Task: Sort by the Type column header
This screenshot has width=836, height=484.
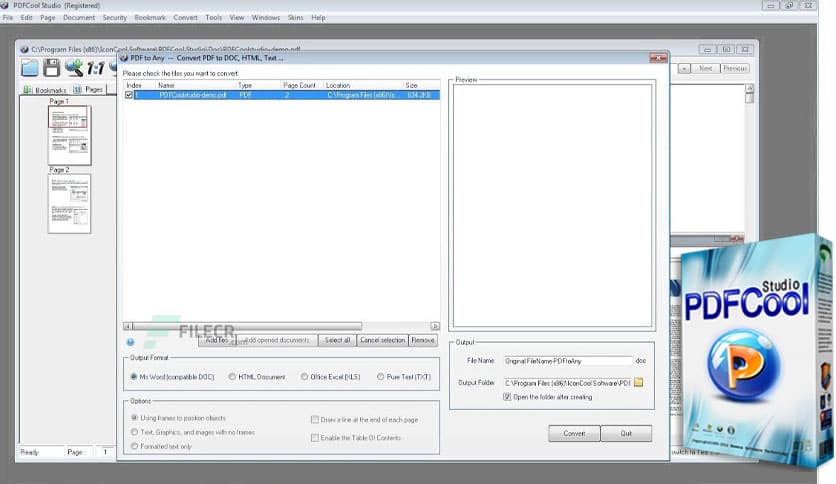Action: click(x=258, y=85)
